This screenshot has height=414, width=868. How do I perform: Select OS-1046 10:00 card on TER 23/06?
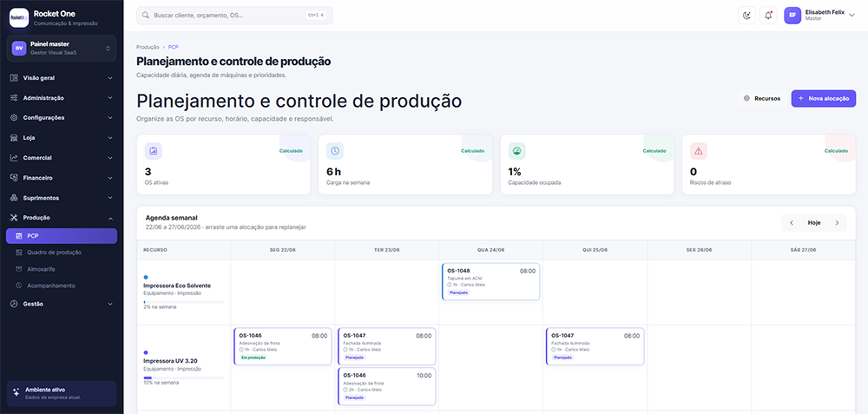[386, 386]
